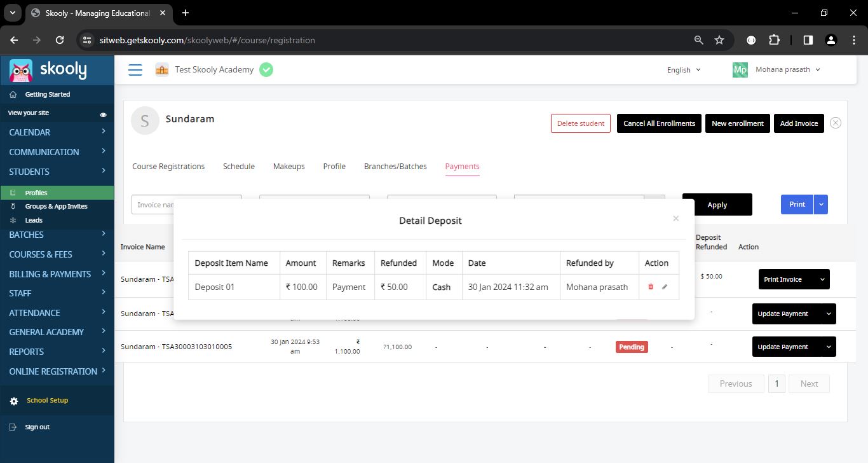Switch to the Schedule tab
Screen dimensions: 868x463
239,167
